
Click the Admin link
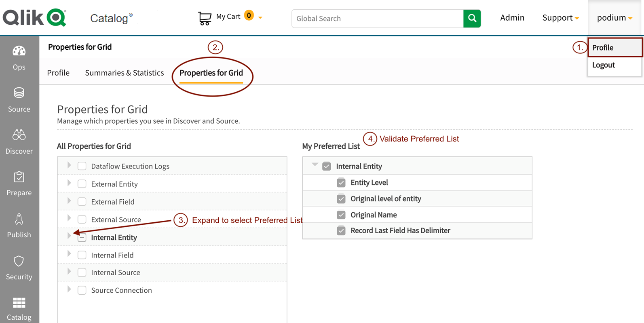point(512,18)
